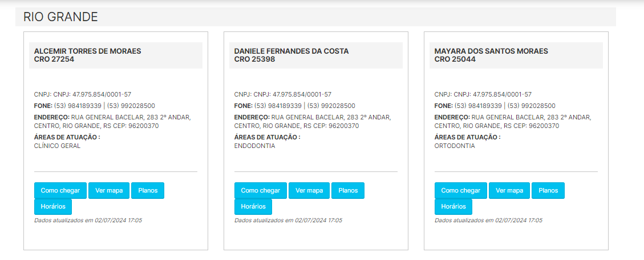The width and height of the screenshot is (644, 260).
Task: Click the RIO GRANDE section heading
Action: [x=60, y=17]
